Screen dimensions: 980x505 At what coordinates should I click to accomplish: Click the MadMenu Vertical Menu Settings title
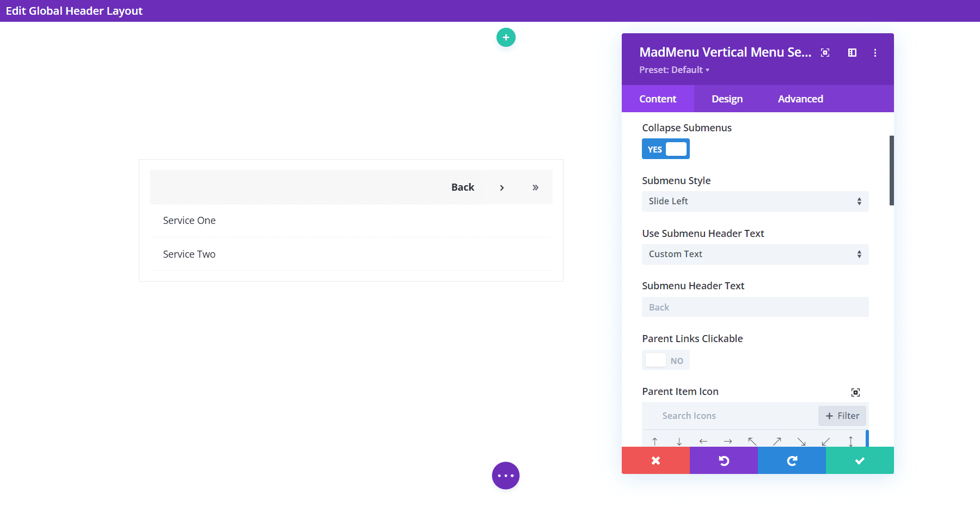pos(725,52)
